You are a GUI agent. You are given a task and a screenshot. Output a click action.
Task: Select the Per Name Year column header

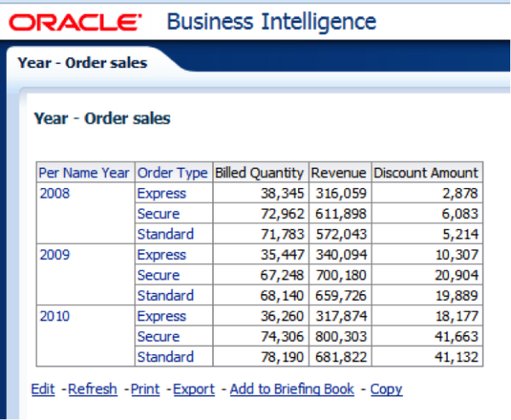pos(84,173)
